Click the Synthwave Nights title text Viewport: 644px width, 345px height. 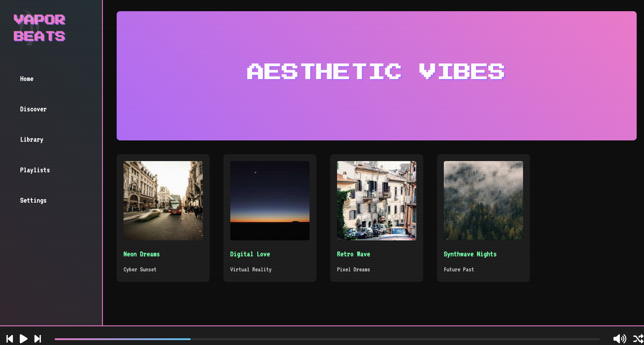pyautogui.click(x=470, y=254)
